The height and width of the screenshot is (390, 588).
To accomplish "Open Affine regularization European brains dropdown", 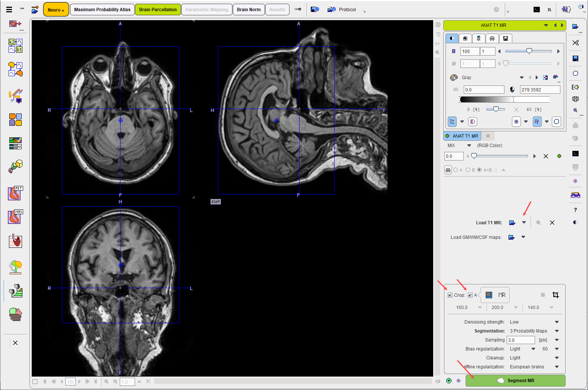I will point(557,367).
